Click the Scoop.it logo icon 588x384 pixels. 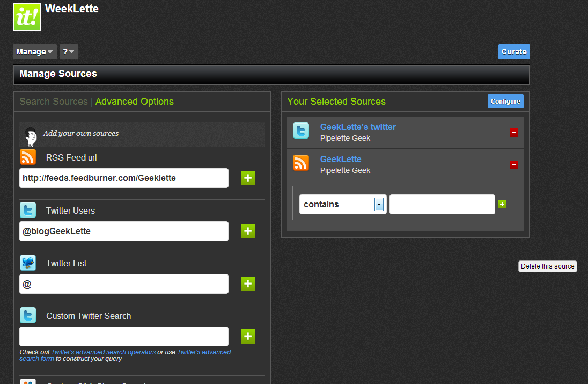(27, 17)
